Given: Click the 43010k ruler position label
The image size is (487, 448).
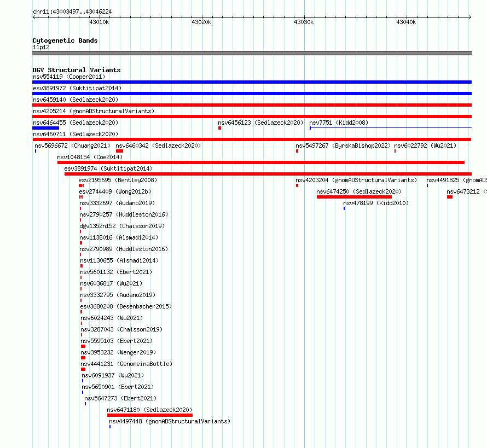Looking at the screenshot, I should (99, 22).
